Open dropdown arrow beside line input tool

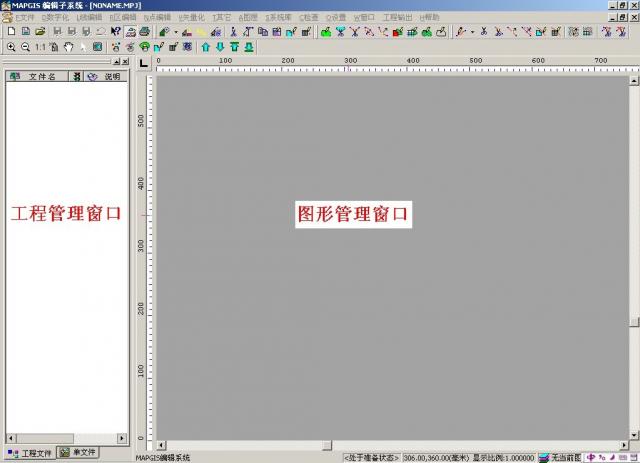click(x=176, y=32)
